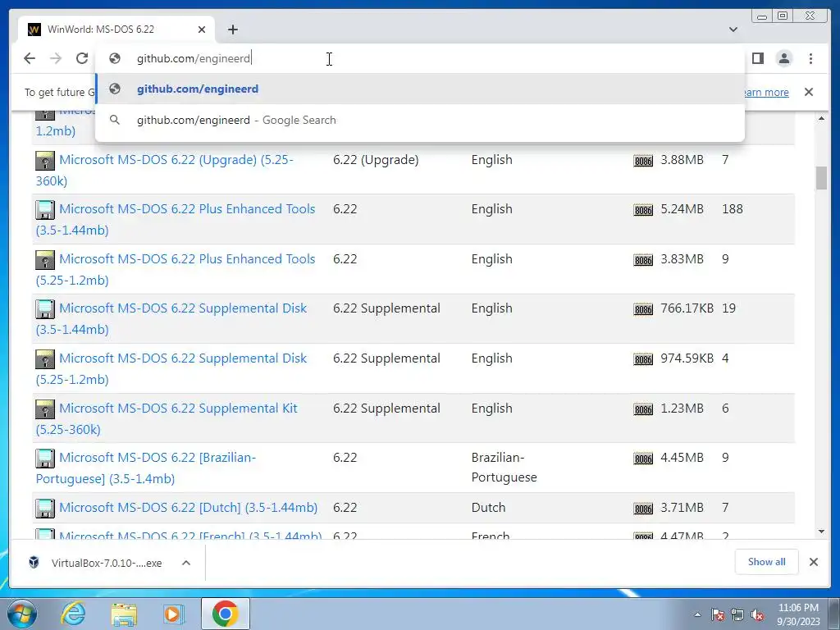Click the muted volume tray icon
Screen dimensions: 840x630
pos(757,615)
